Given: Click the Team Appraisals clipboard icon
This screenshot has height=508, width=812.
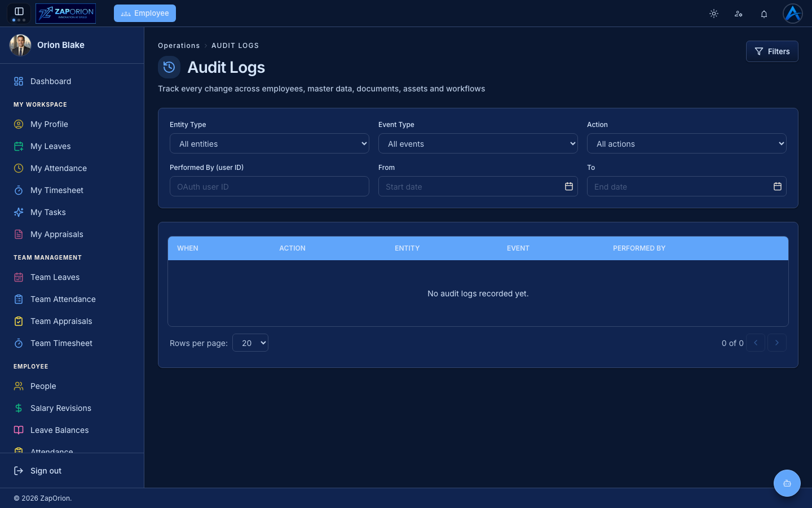Looking at the screenshot, I should [19, 321].
